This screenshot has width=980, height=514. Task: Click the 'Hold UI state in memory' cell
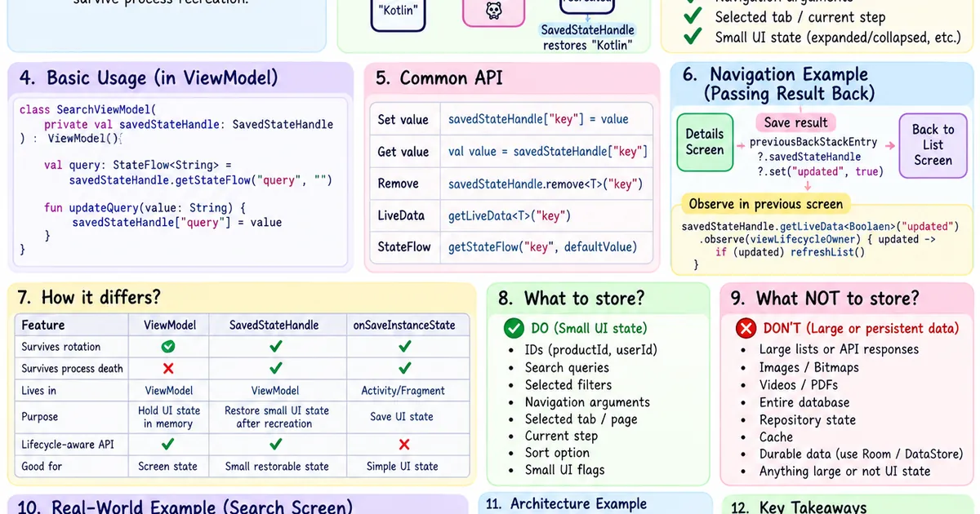pyautogui.click(x=169, y=417)
